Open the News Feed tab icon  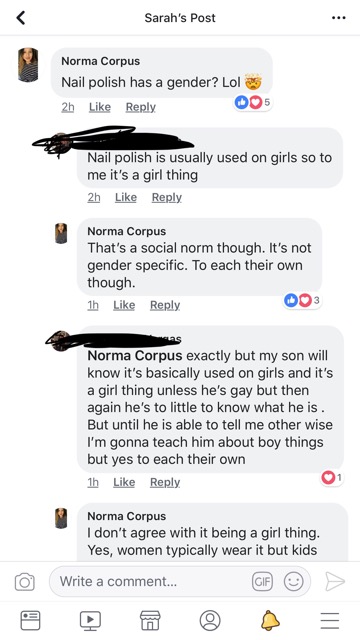30,620
